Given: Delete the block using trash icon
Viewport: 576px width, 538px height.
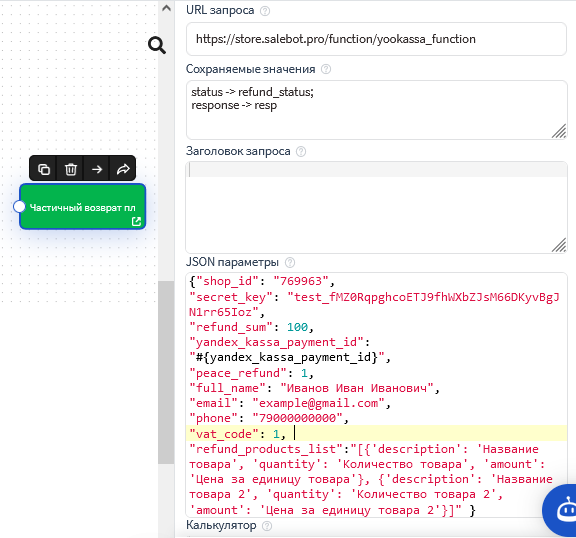Looking at the screenshot, I should point(71,169).
